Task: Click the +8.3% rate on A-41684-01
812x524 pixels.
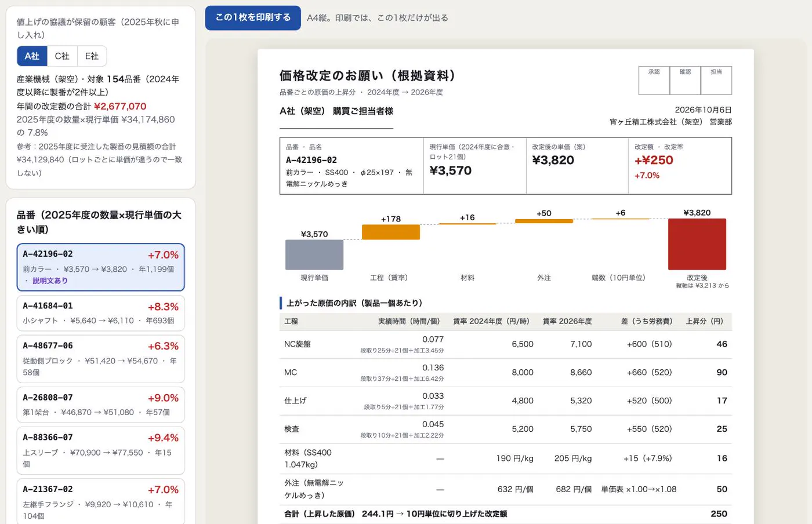Action: [x=163, y=307]
